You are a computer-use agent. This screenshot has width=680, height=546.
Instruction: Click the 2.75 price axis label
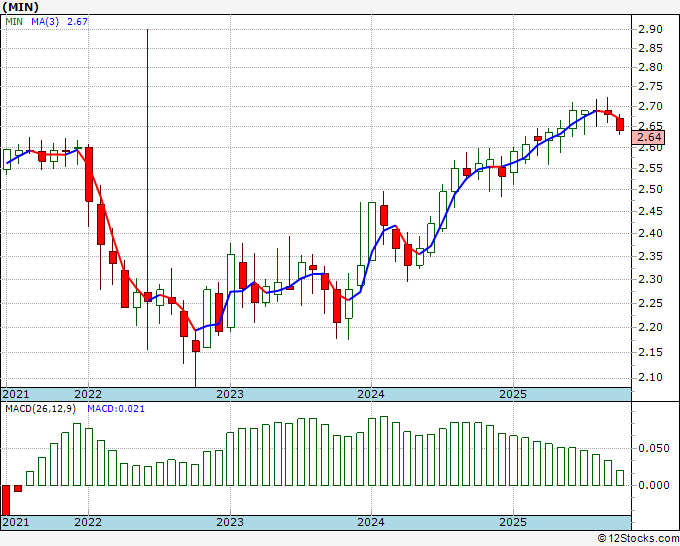[x=650, y=86]
